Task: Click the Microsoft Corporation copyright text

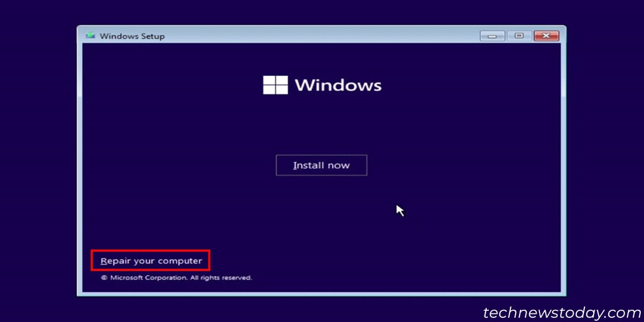Action: coord(176,278)
